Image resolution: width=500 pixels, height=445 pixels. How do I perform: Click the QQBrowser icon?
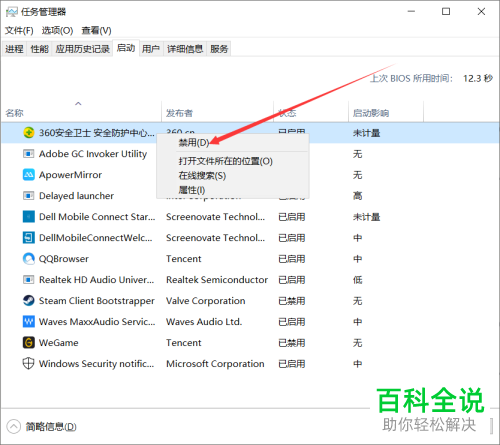[x=29, y=259]
